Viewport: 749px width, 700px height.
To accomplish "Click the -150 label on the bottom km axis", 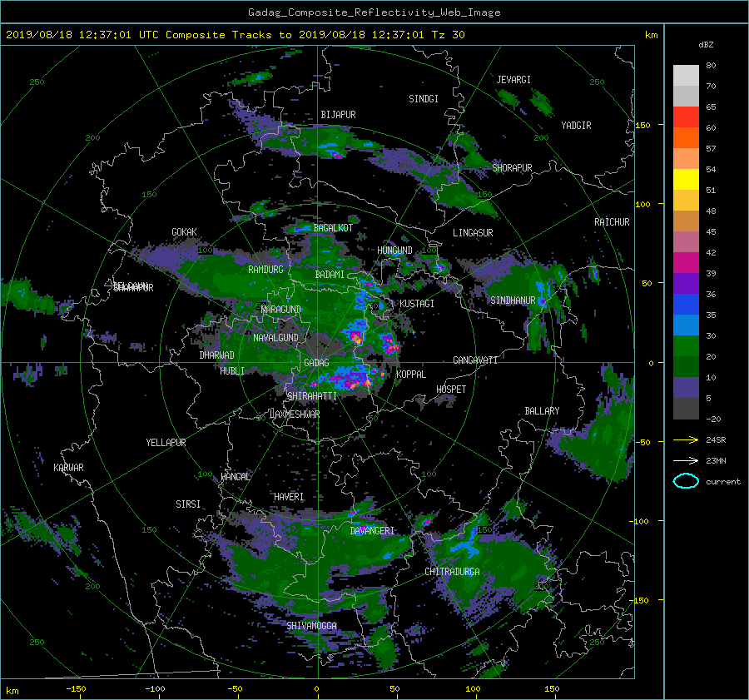I will tap(76, 688).
